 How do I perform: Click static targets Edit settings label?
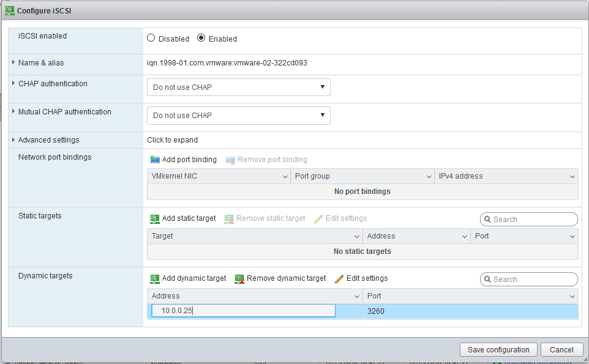click(x=347, y=218)
